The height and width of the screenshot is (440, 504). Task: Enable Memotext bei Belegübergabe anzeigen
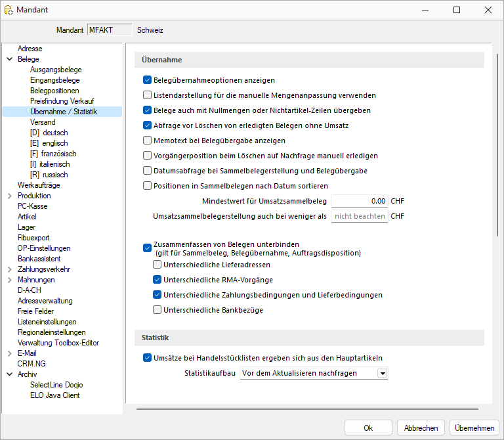click(147, 141)
